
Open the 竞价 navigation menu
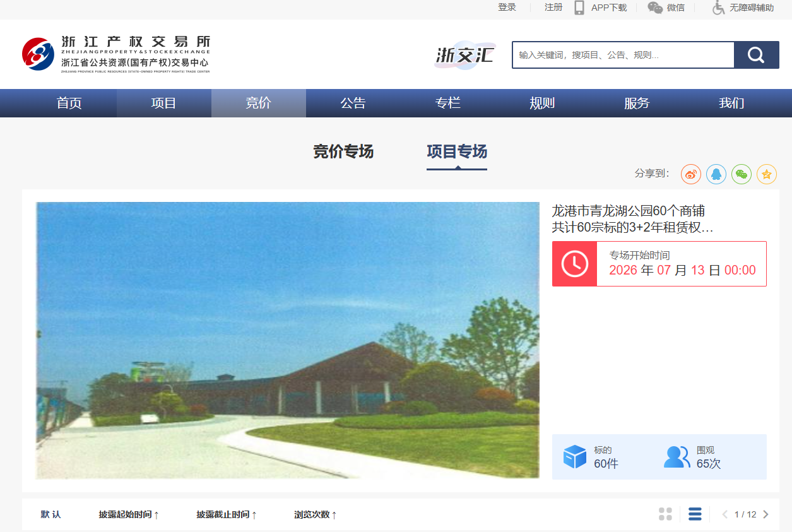click(259, 103)
